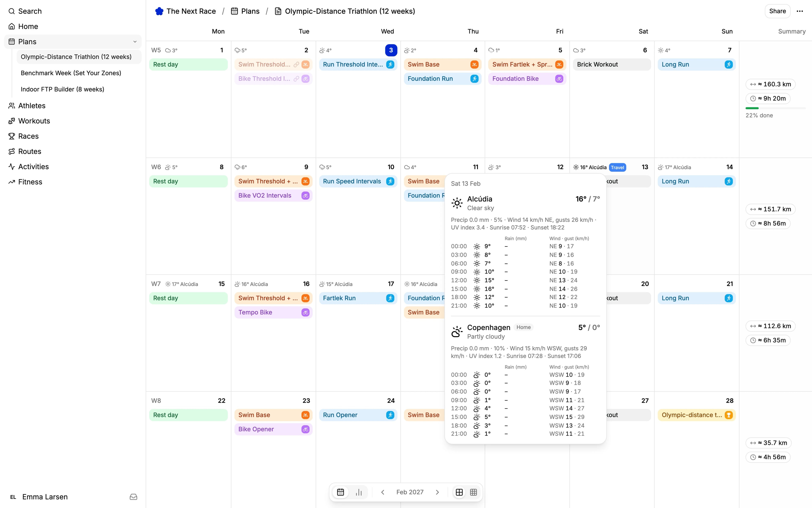Click the Fitness trend icon

tap(12, 182)
